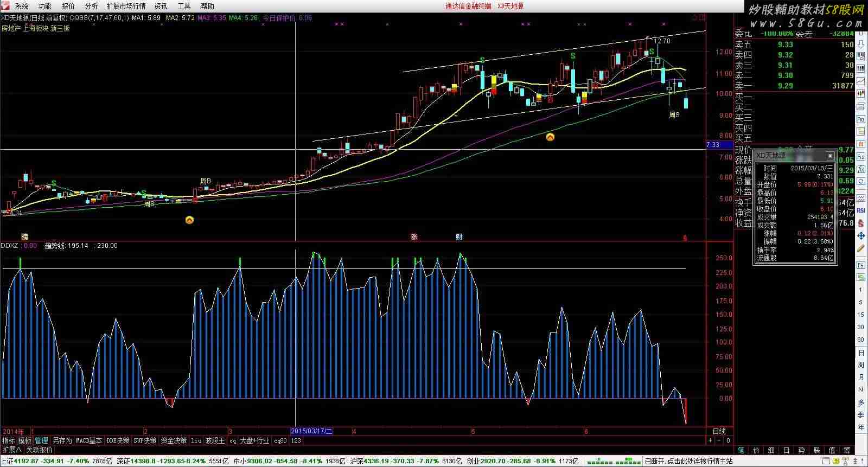The height and width of the screenshot is (467, 868).
Task: Open the 分析 menu
Action: click(x=92, y=6)
